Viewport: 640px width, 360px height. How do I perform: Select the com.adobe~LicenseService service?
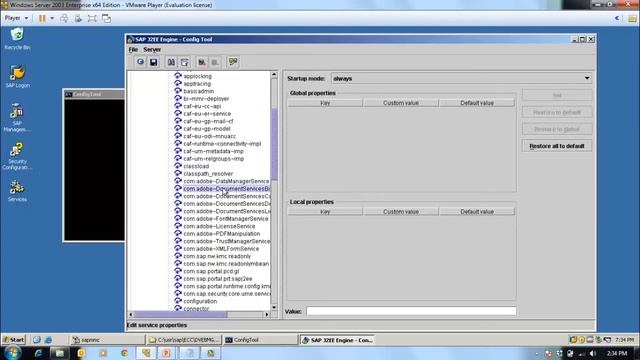tap(219, 226)
